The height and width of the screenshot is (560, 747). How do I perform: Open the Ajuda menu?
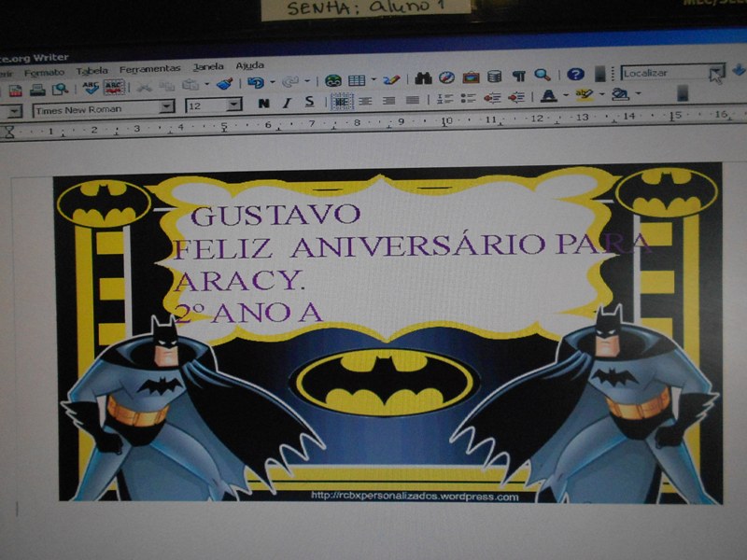point(249,65)
